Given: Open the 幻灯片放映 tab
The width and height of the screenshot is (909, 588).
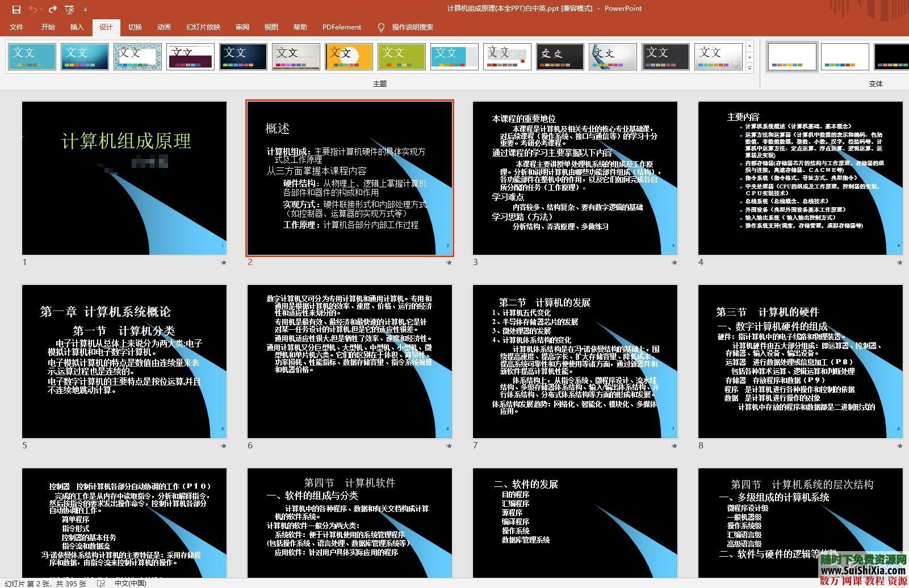Looking at the screenshot, I should [202, 27].
